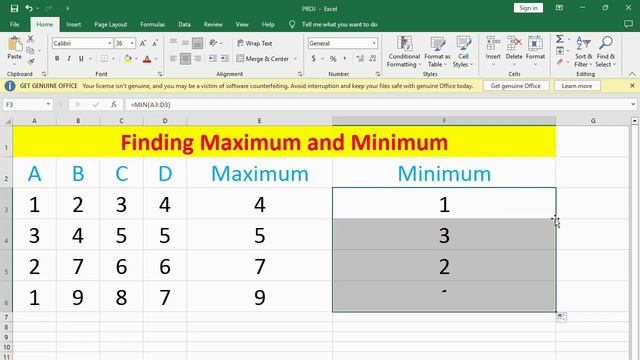Toggle Middle Align
This screenshot has width=640, height=360.
(185, 42)
